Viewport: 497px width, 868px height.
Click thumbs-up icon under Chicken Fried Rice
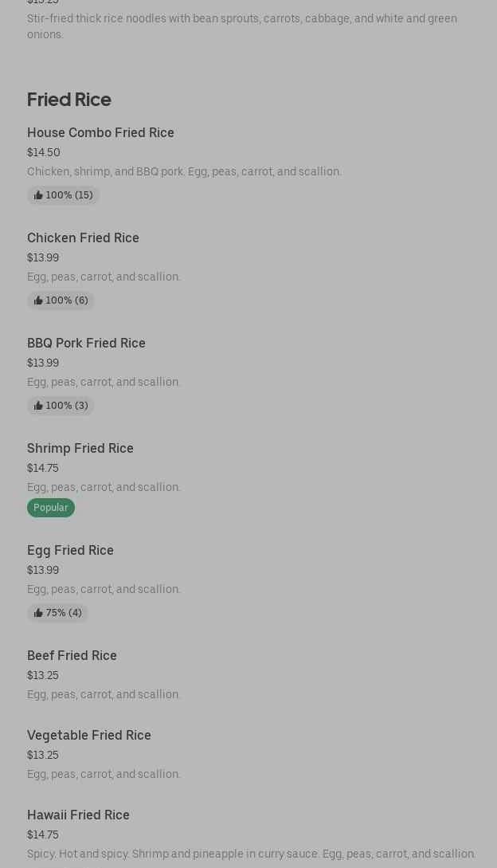pos(38,300)
